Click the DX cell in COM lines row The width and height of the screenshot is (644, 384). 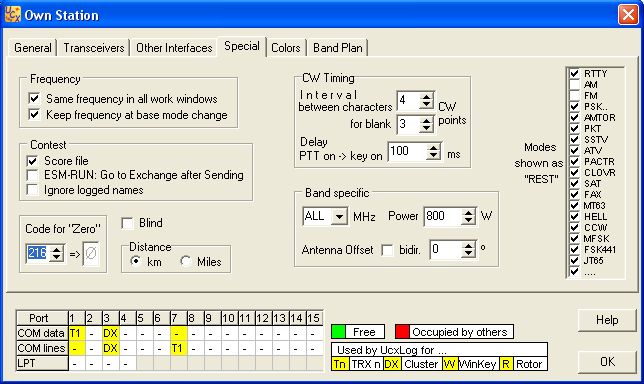[x=110, y=348]
